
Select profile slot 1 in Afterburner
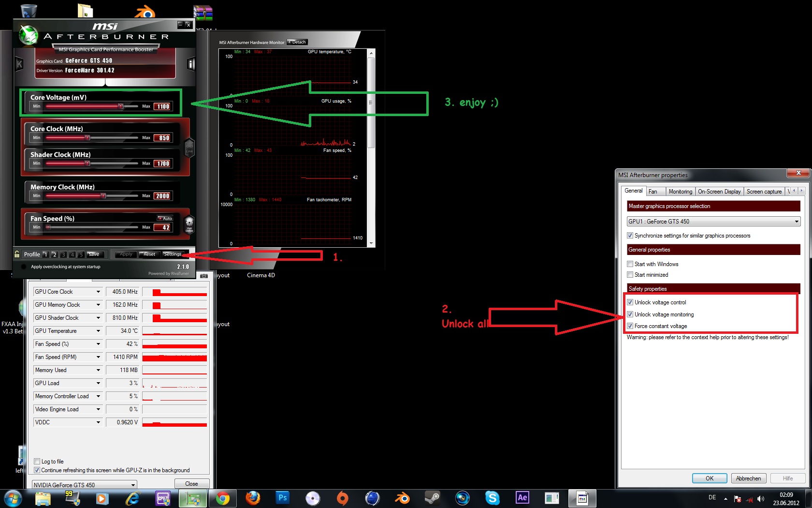tap(45, 254)
